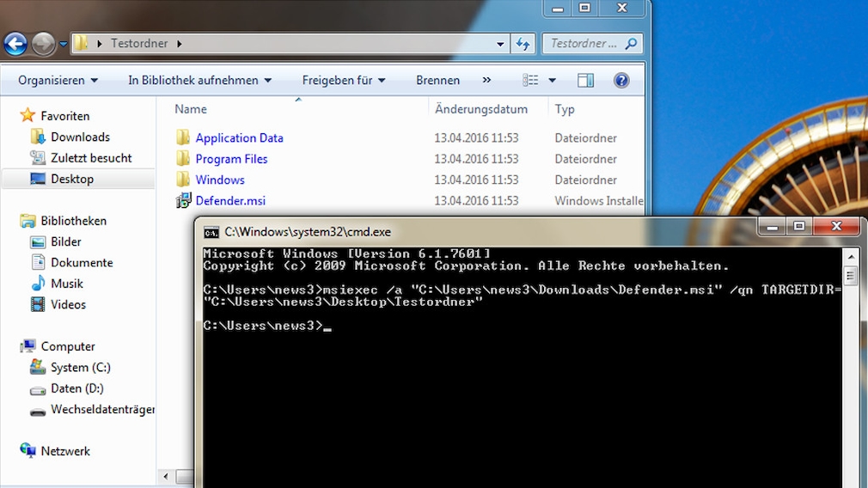This screenshot has height=488, width=868.
Task: Open System (C:) drive in sidebar
Action: click(x=80, y=367)
